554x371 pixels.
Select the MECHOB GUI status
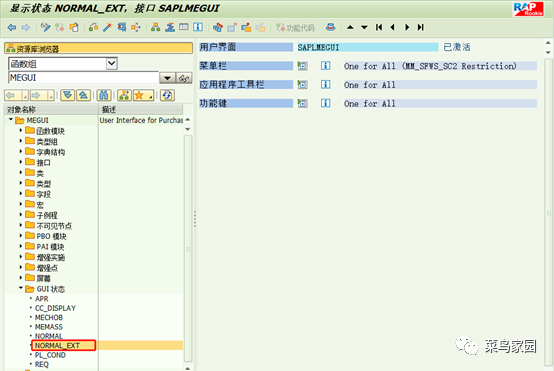pos(49,318)
